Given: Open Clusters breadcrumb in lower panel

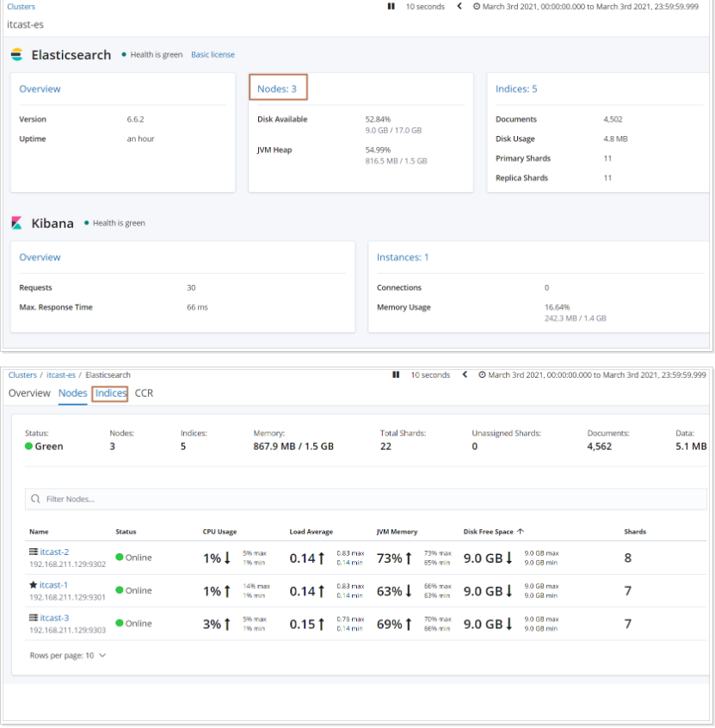Looking at the screenshot, I should [x=22, y=374].
